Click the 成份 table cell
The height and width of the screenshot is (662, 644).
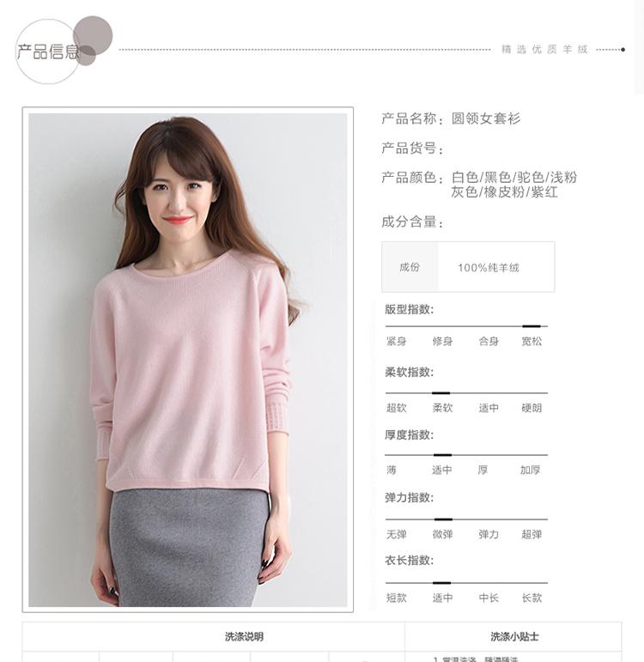410,267
